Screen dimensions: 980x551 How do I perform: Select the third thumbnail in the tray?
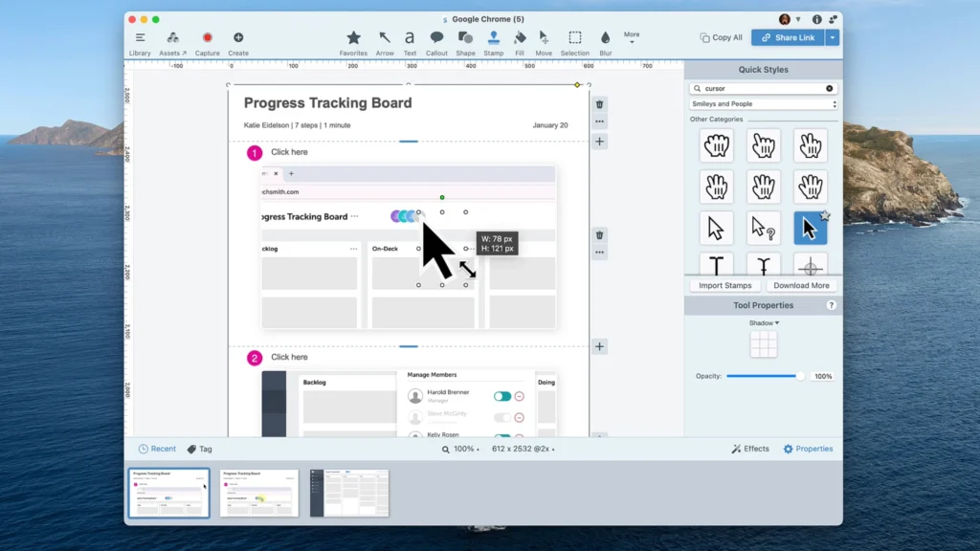point(349,493)
